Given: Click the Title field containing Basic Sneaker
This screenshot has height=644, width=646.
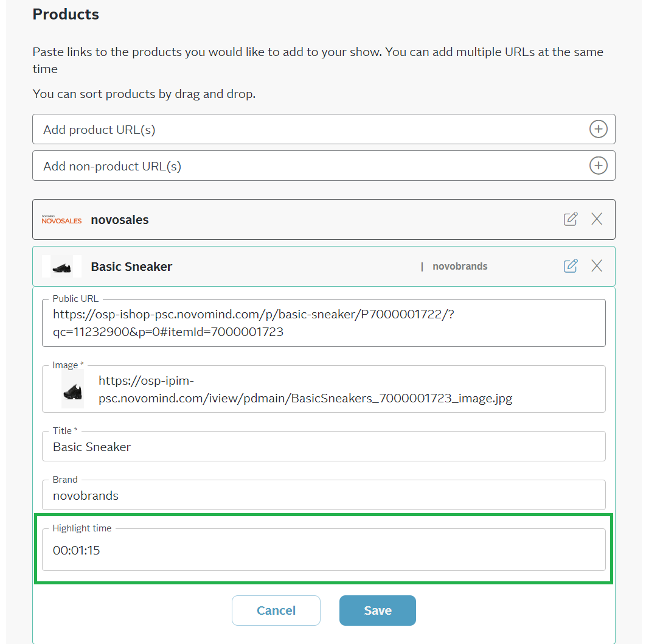Looking at the screenshot, I should (324, 447).
